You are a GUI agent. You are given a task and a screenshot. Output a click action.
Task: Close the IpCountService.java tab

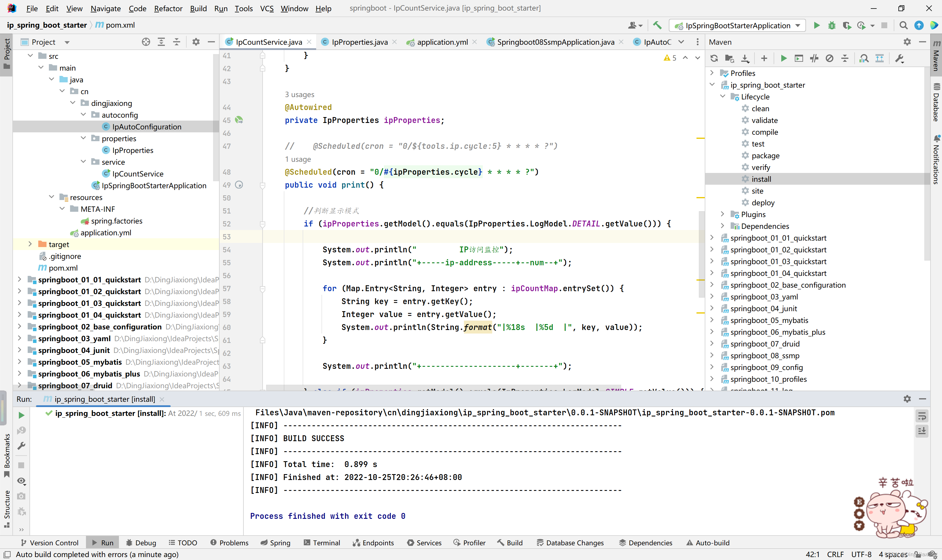click(x=309, y=42)
